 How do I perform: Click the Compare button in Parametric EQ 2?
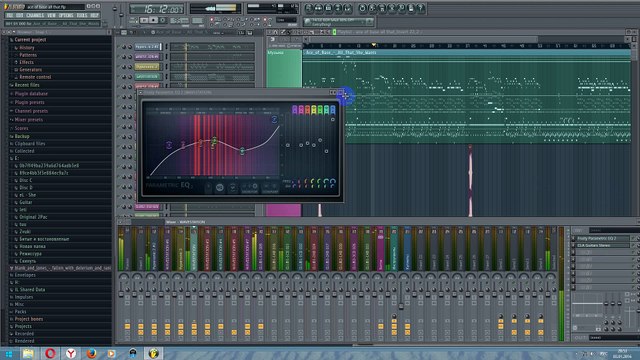tap(270, 188)
